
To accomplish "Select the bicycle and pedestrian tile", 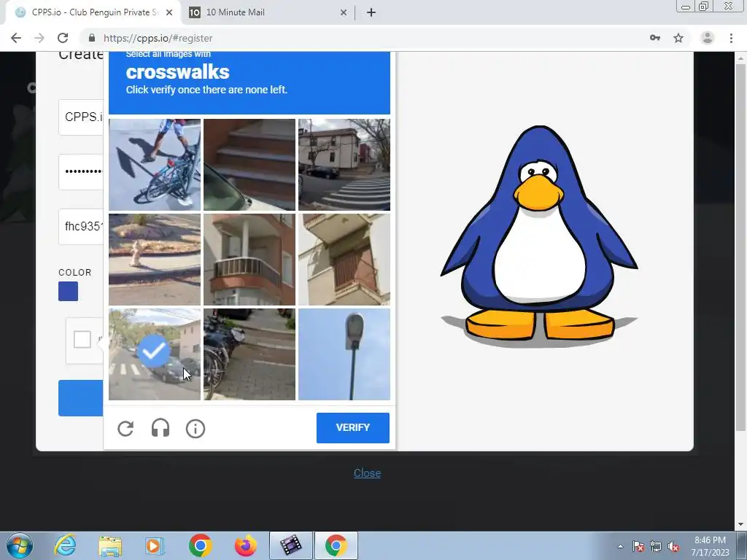I will (x=155, y=165).
